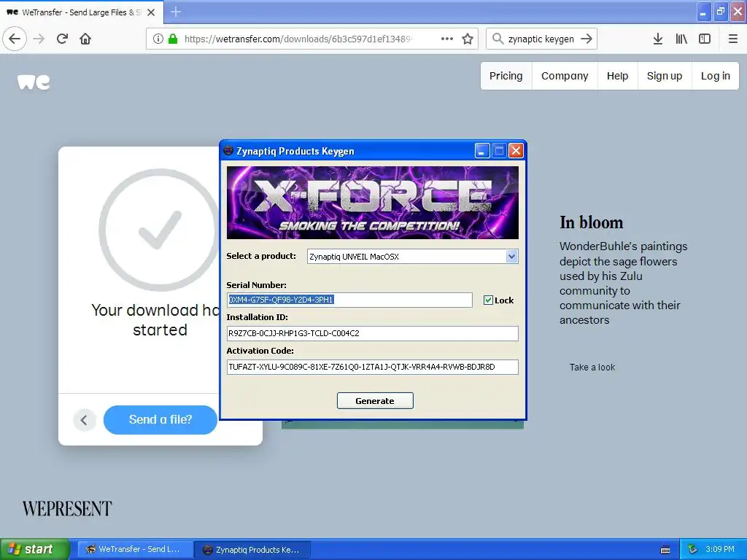Click the 'Select a product:' label

click(261, 256)
